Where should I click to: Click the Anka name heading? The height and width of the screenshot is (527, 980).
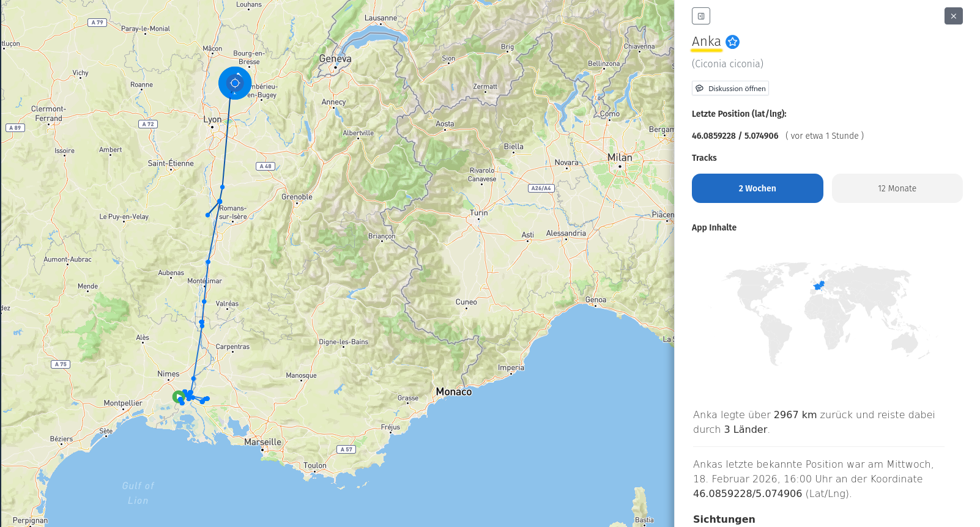coord(706,42)
